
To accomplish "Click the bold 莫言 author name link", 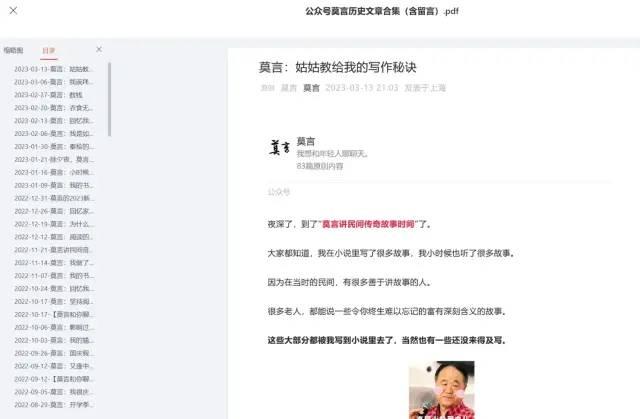I will (x=311, y=88).
